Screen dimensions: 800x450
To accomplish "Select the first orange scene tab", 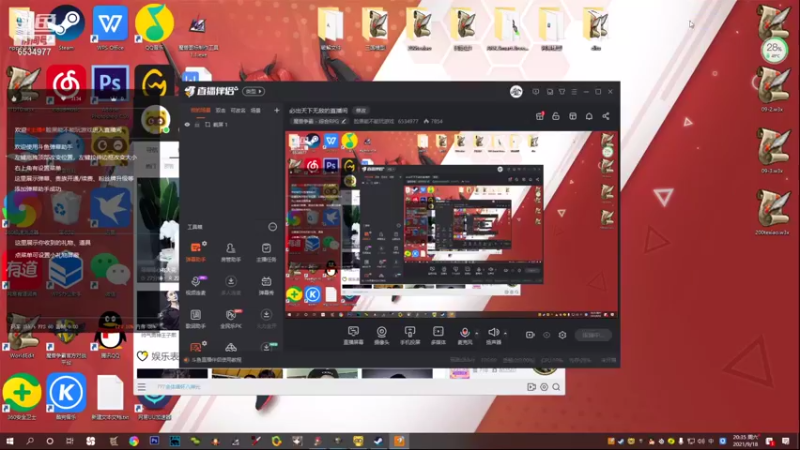I will [x=201, y=110].
